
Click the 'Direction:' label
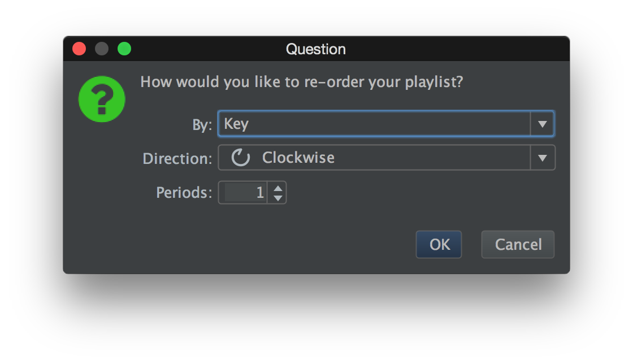coord(177,159)
